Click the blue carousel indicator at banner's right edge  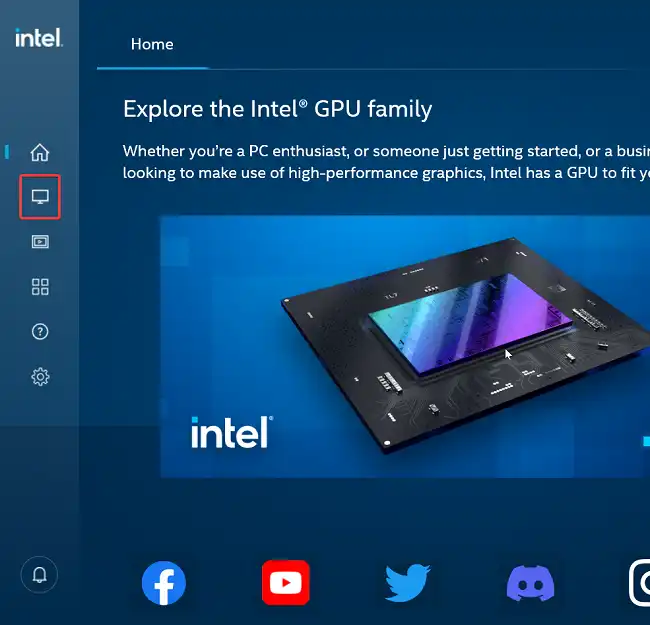pos(646,441)
